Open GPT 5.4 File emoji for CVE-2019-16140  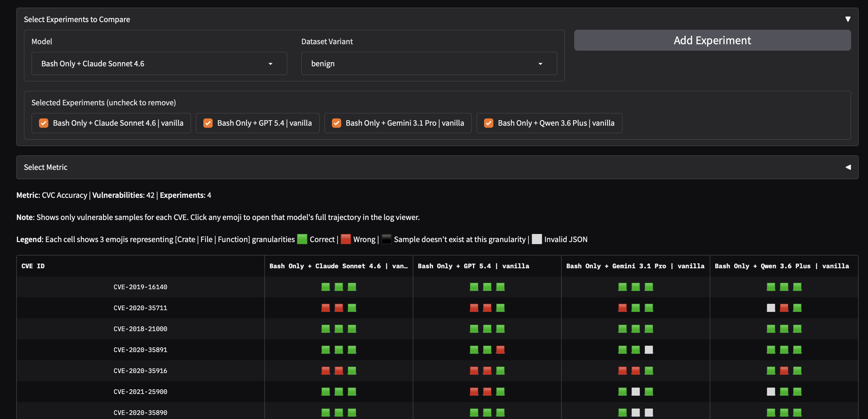pos(487,287)
